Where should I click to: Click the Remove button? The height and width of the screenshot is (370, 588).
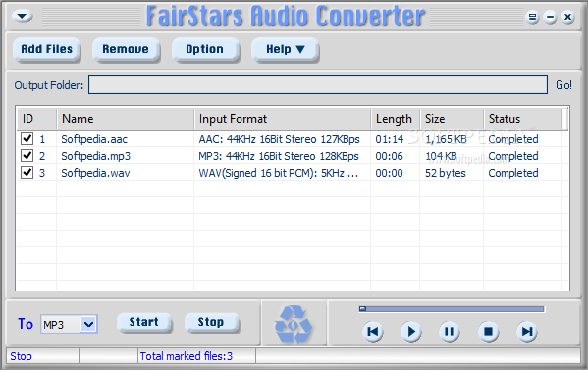pyautogui.click(x=126, y=49)
